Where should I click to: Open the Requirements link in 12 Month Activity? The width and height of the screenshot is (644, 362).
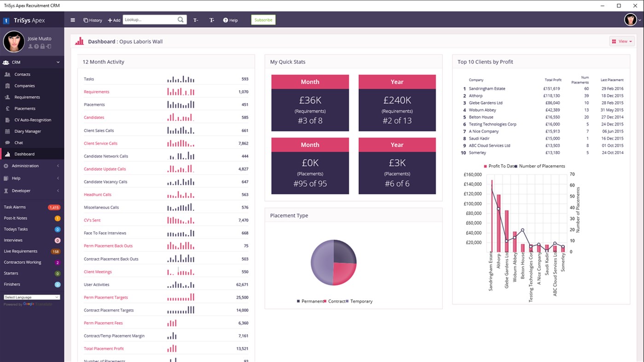(x=96, y=92)
